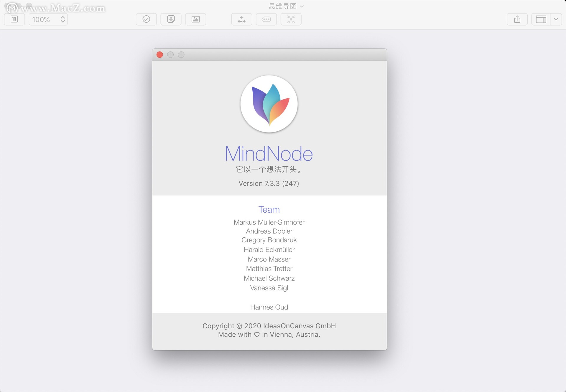Close the About MindNode window
This screenshot has width=566, height=392.
point(160,55)
